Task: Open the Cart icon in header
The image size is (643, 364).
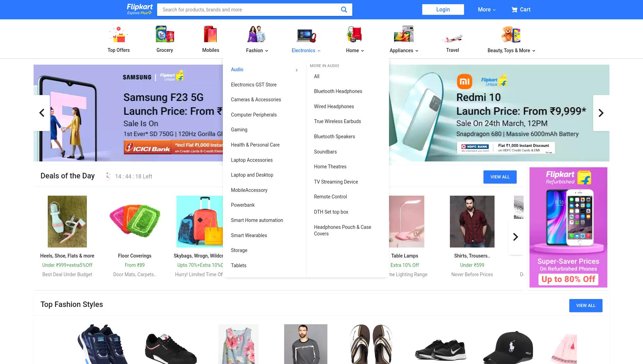Action: (515, 10)
